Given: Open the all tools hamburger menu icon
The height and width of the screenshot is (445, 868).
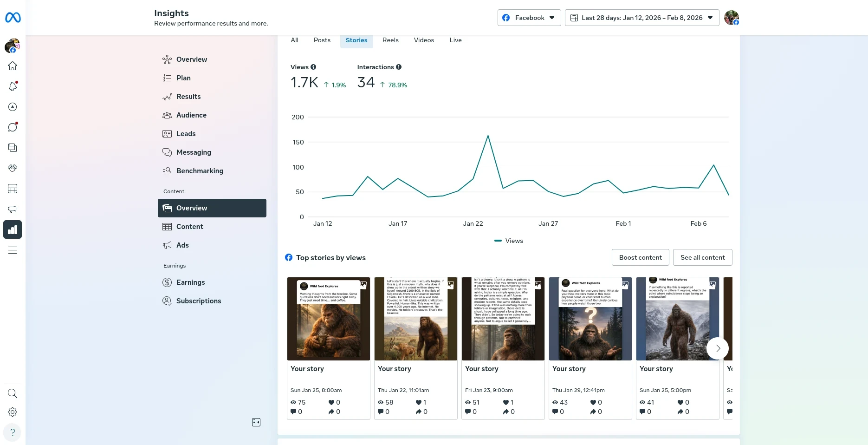Looking at the screenshot, I should pos(13,250).
